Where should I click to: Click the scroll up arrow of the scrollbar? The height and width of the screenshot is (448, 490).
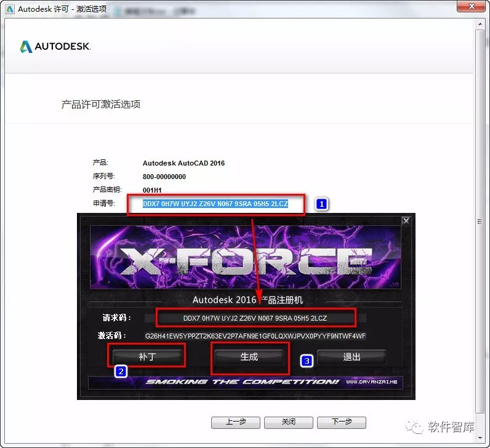click(480, 24)
